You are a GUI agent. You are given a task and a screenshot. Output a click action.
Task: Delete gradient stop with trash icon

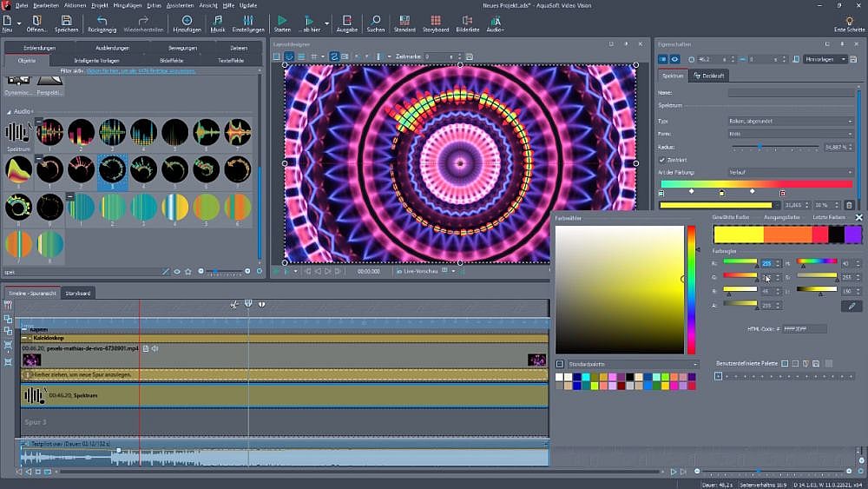[x=849, y=205]
